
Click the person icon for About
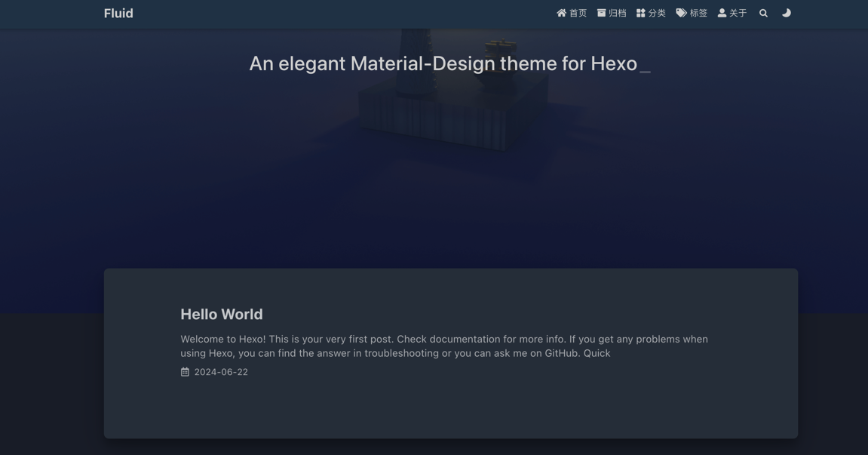(722, 13)
